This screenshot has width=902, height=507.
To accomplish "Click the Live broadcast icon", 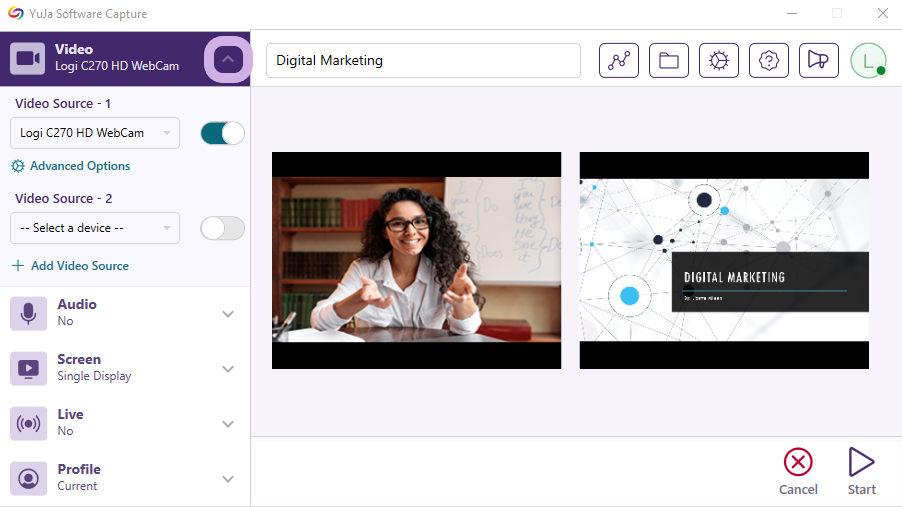I will [28, 423].
